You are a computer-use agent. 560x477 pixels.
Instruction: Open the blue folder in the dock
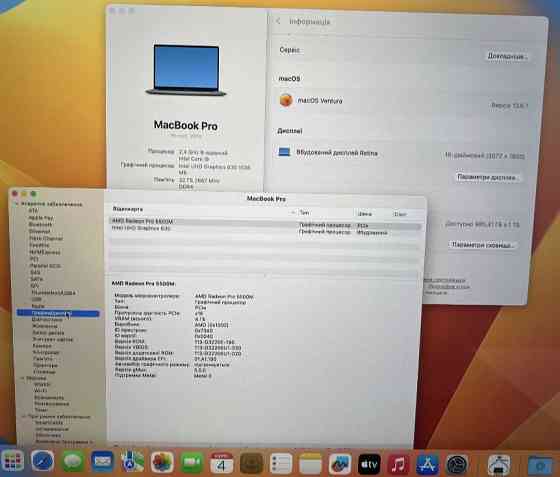(540, 466)
